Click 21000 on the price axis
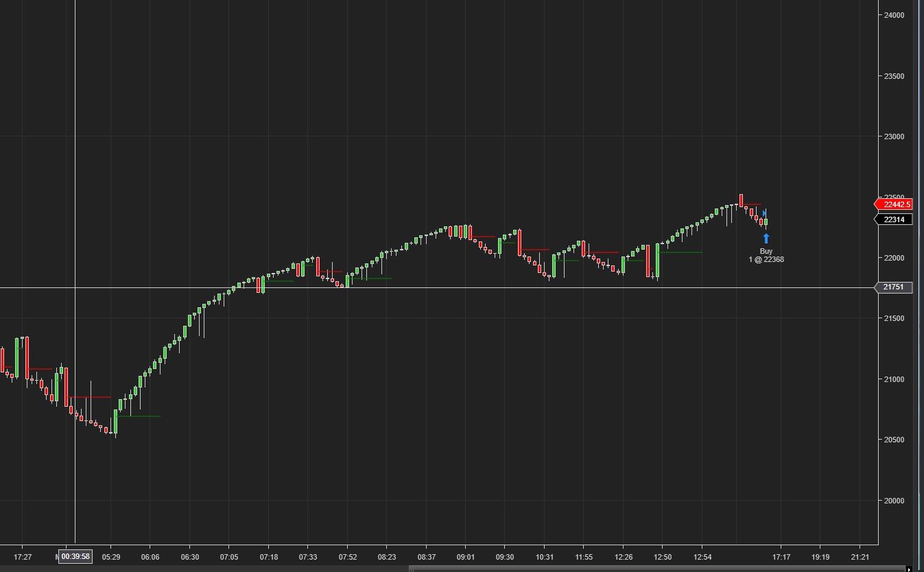 pyautogui.click(x=895, y=379)
